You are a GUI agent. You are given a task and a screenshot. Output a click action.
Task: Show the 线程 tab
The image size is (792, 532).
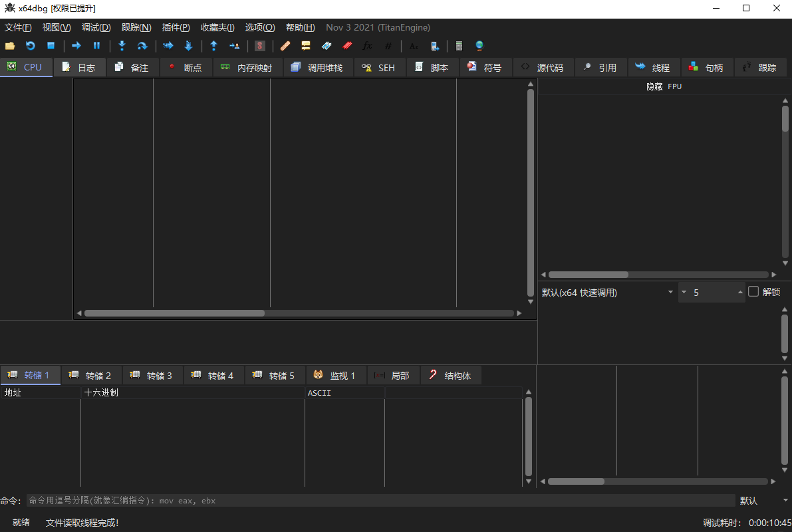click(654, 67)
